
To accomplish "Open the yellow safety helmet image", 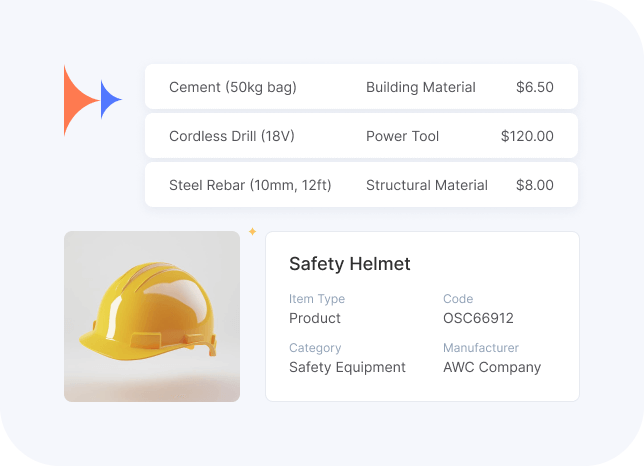I will point(152,316).
